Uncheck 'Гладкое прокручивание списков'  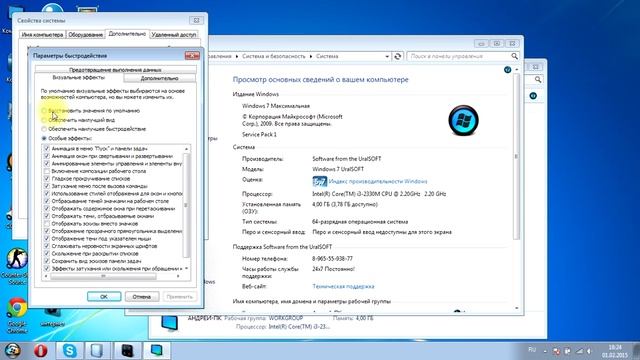[x=47, y=178]
